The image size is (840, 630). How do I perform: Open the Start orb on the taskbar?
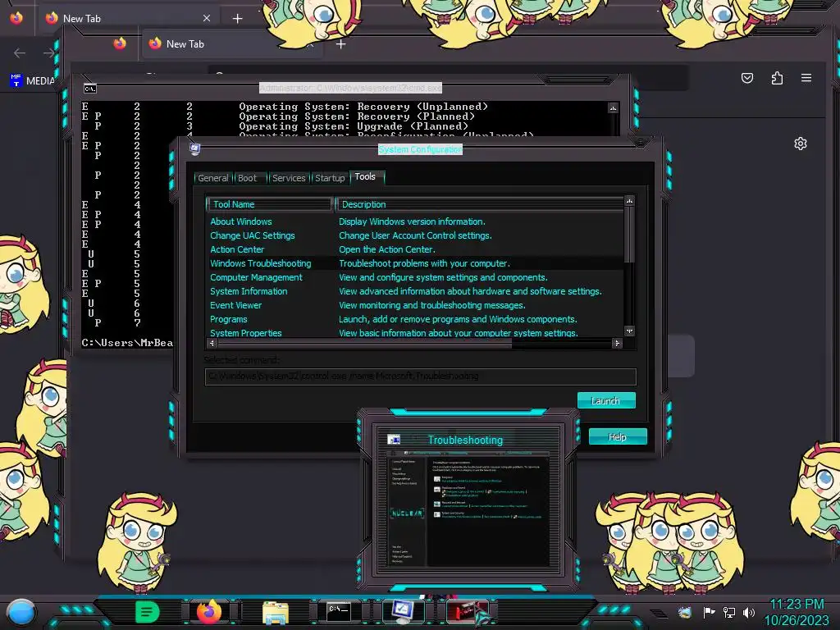click(21, 612)
